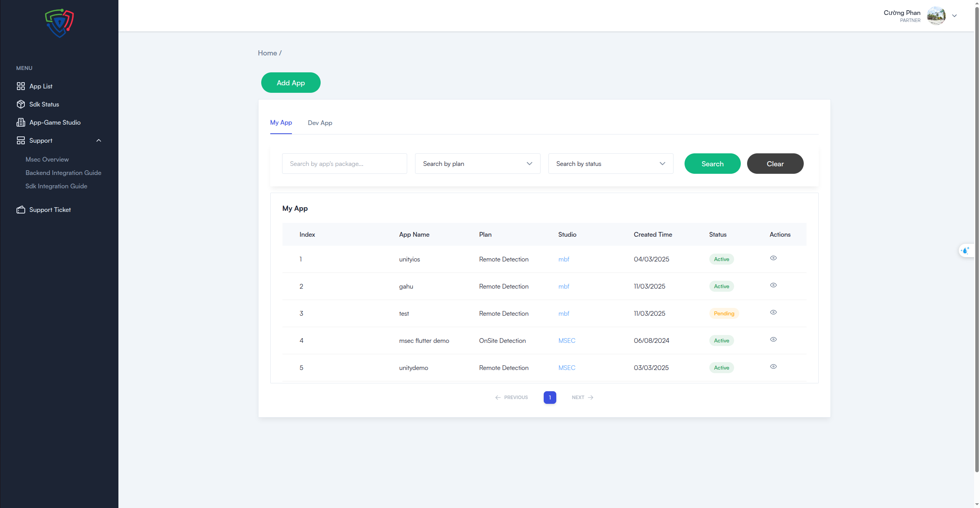Click the Next page arrow

[591, 398]
